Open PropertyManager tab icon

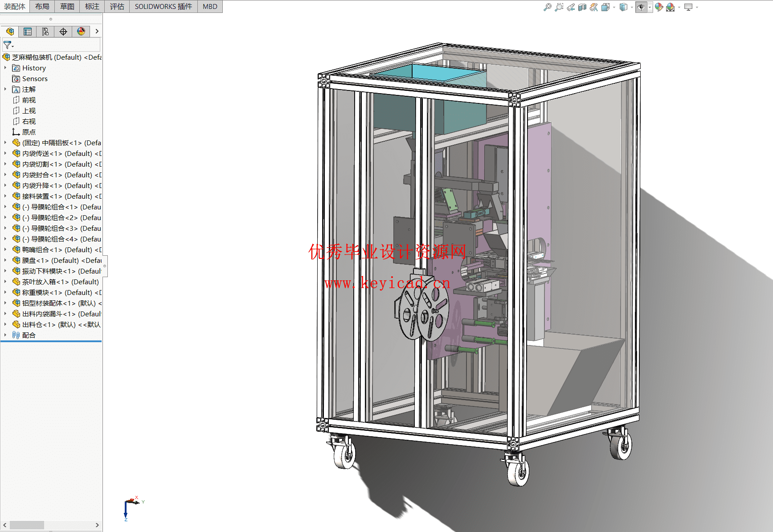28,32
